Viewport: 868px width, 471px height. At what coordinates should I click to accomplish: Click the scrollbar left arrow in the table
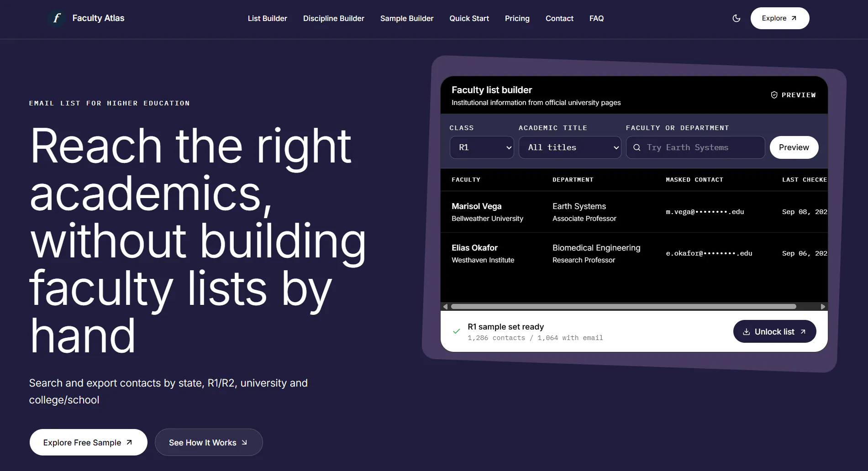(445, 307)
